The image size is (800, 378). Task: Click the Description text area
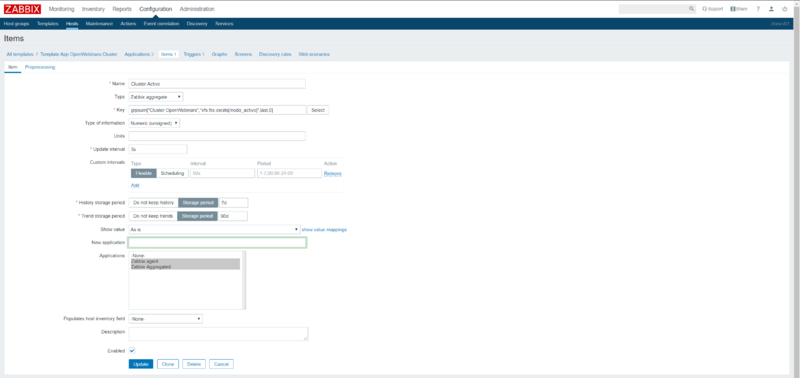[x=218, y=334]
